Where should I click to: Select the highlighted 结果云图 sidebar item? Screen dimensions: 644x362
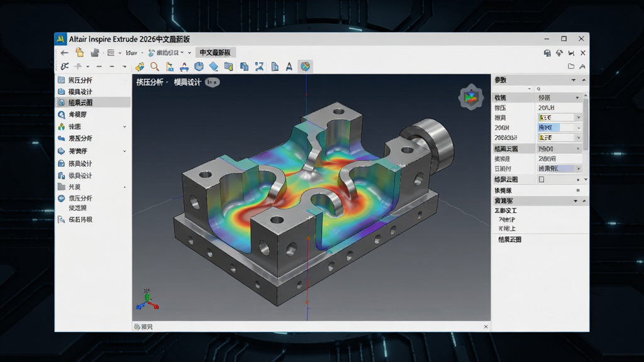pyautogui.click(x=93, y=102)
